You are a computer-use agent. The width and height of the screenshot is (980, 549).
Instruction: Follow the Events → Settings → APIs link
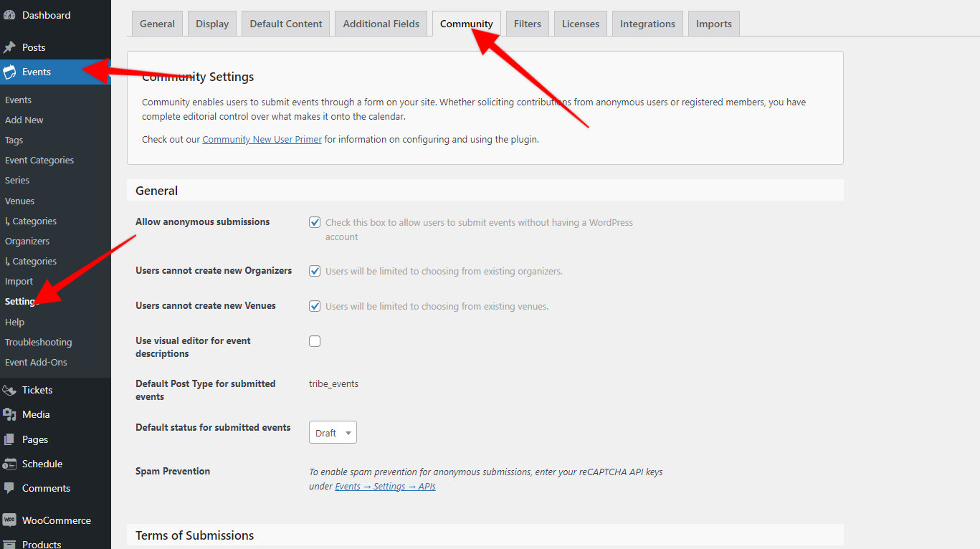tap(385, 485)
